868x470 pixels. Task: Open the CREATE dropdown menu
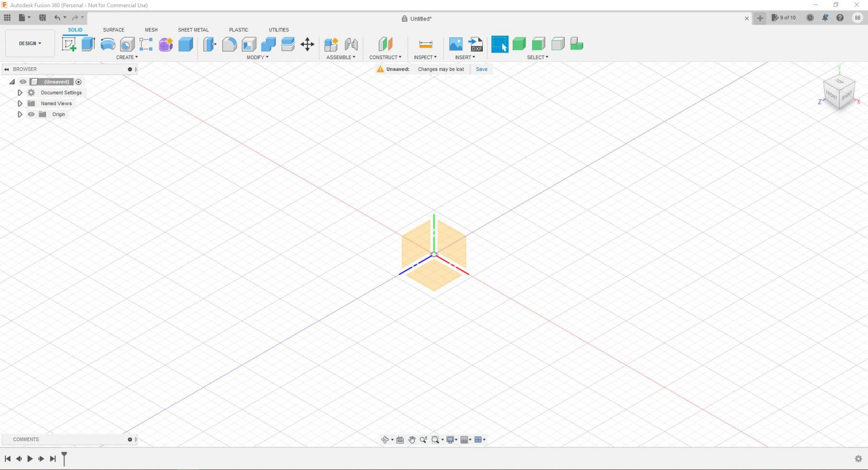(127, 57)
